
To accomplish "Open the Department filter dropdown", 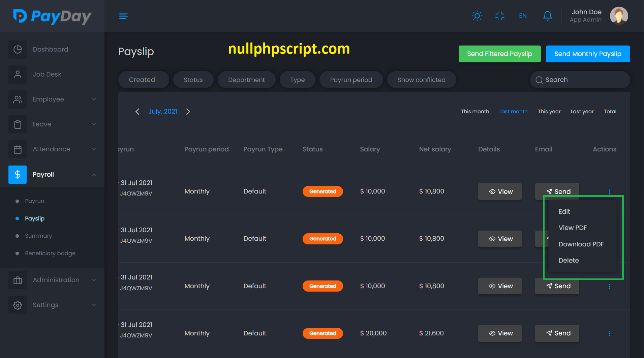I will click(246, 80).
